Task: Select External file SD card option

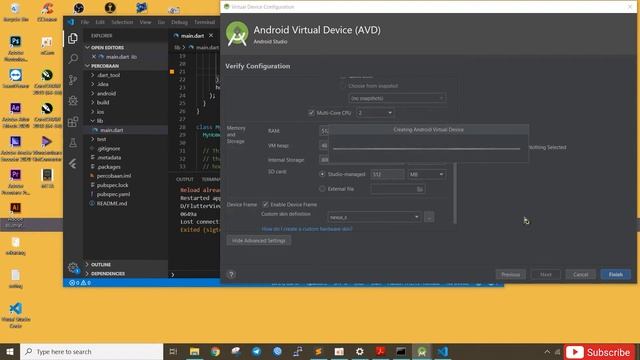Action: [x=322, y=189]
